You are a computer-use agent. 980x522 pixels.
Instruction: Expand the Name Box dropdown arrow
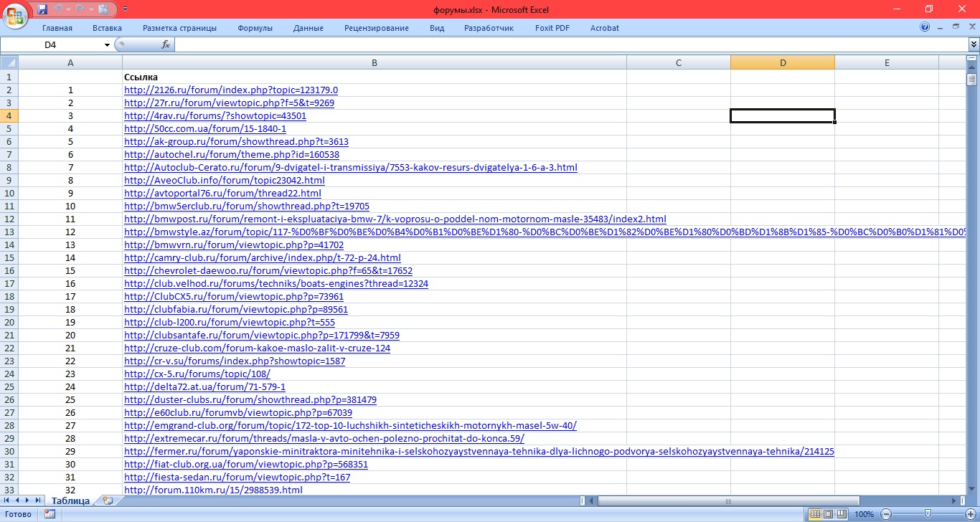108,44
